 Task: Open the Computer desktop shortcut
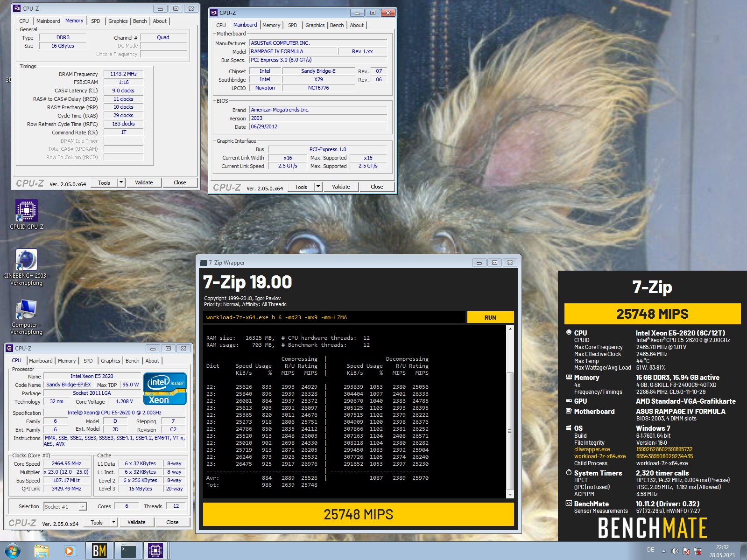pos(27,317)
